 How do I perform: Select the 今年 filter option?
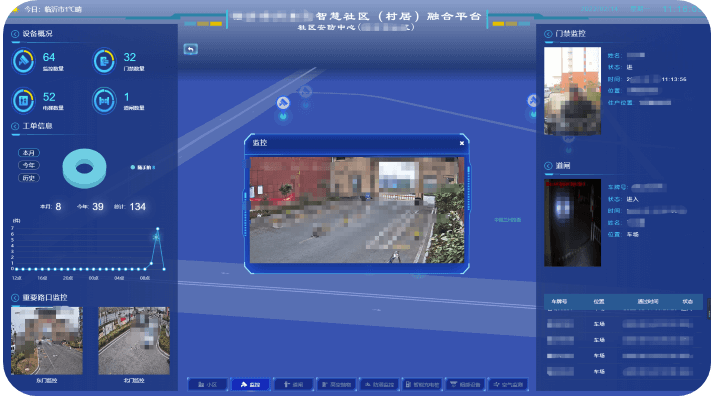[29, 165]
